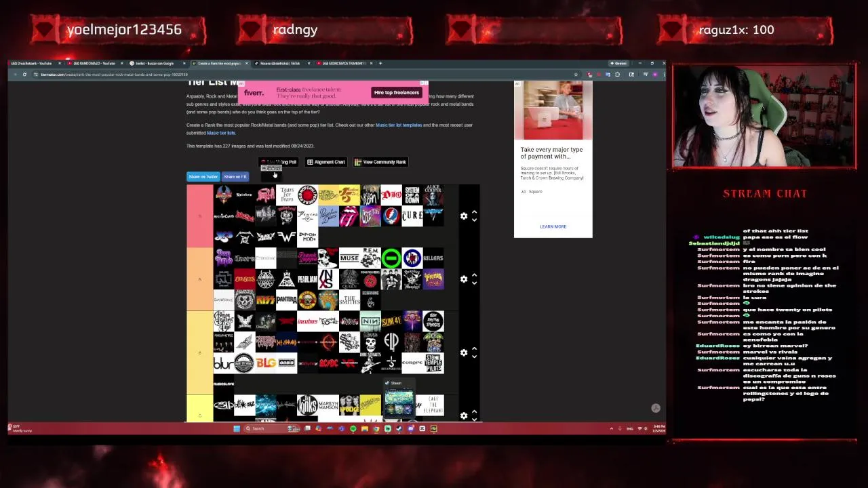Move the B tier row down
Image resolution: width=868 pixels, height=488 pixels.
pos(474,356)
